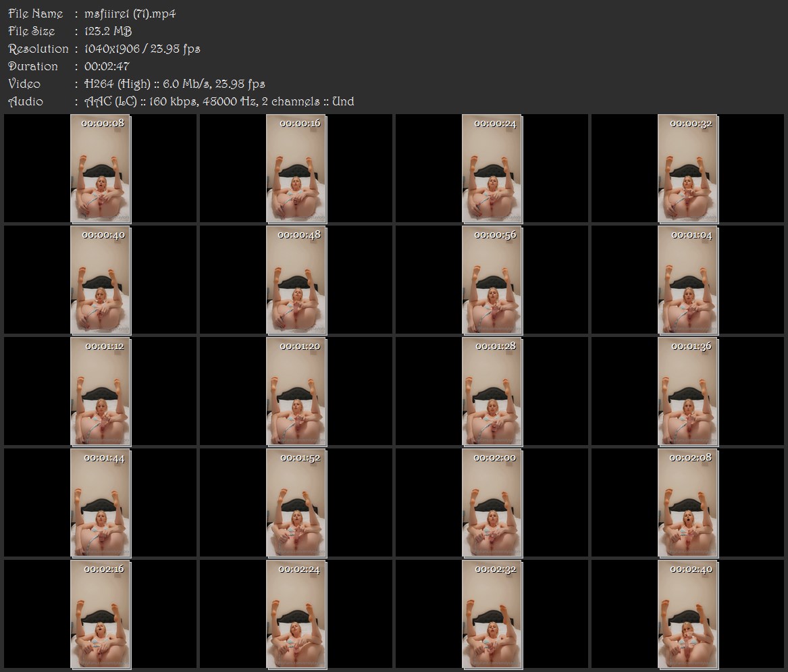Open the frame thumbnail stamped 00:01:52

click(296, 503)
